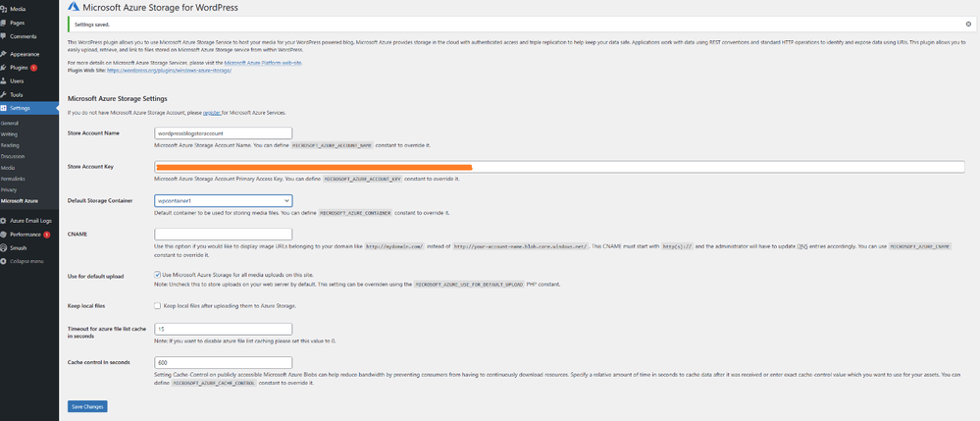Screen dimensions: 980x421
Task: Open the Plugins plug icon
Action: click(4, 68)
